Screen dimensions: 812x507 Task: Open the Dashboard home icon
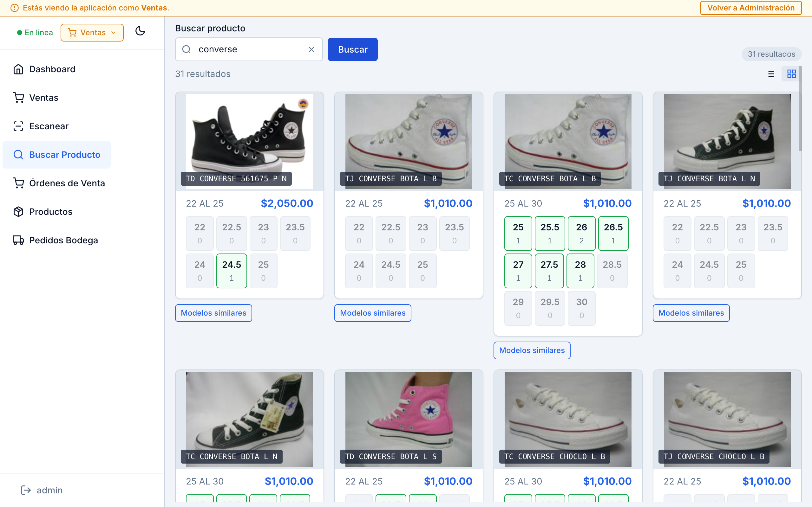(18, 69)
